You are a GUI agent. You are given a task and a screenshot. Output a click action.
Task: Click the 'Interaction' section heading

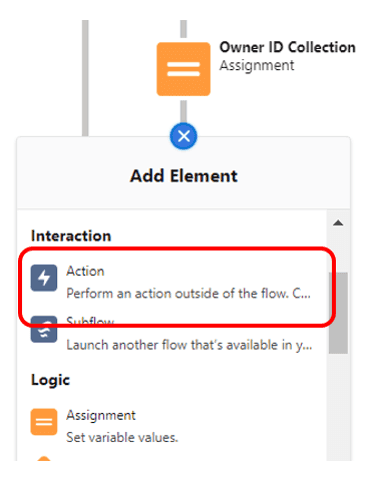tap(71, 236)
